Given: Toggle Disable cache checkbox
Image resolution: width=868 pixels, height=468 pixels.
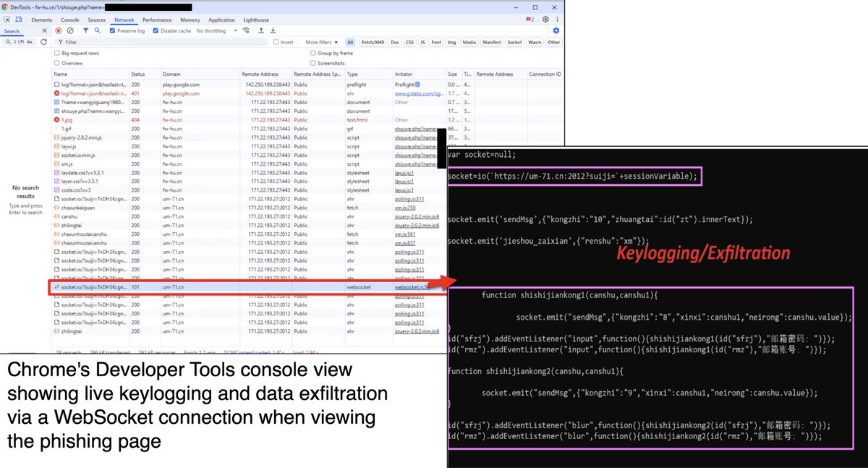Looking at the screenshot, I should pos(156,31).
